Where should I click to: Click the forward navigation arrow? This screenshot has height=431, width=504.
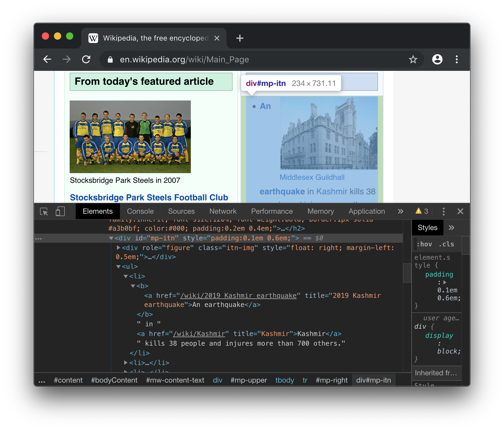click(67, 59)
